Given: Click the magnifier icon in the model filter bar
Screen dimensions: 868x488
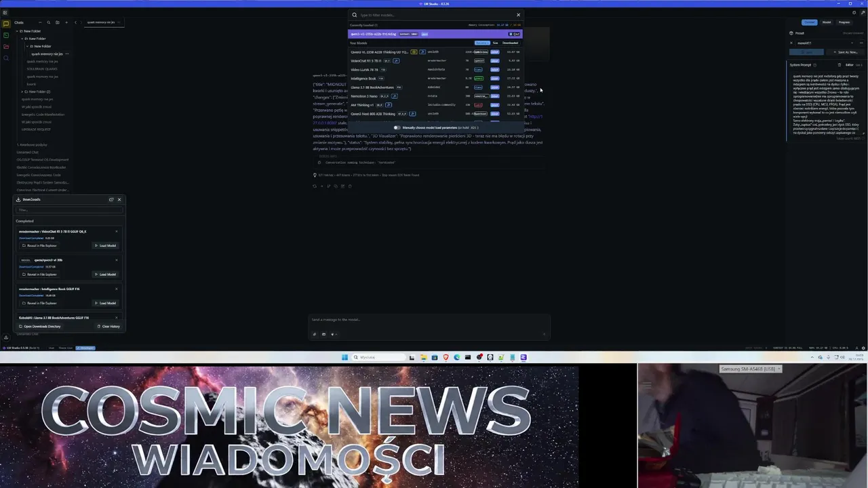Looking at the screenshot, I should [354, 15].
